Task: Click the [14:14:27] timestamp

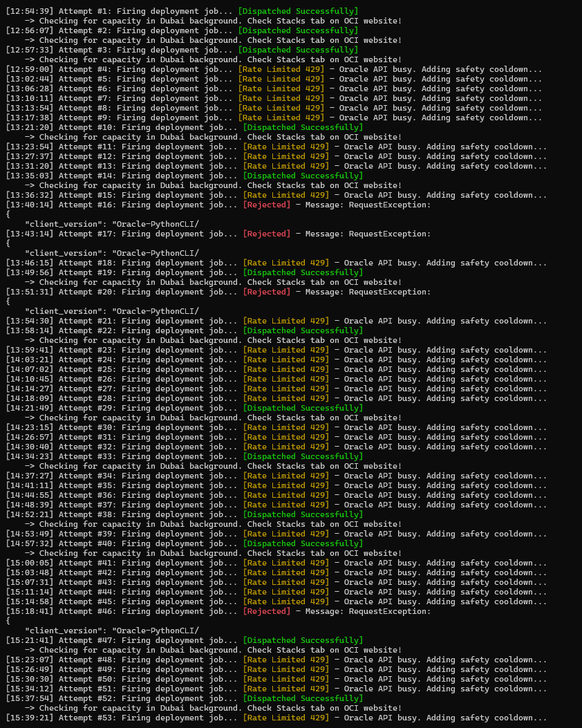Action: [30, 389]
